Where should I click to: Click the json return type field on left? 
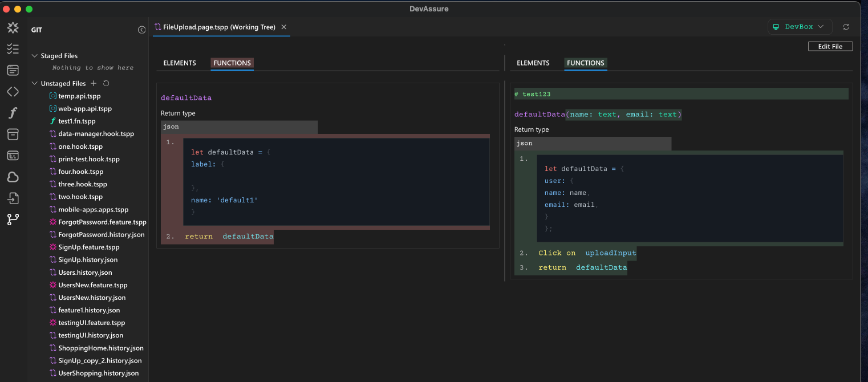tap(239, 127)
